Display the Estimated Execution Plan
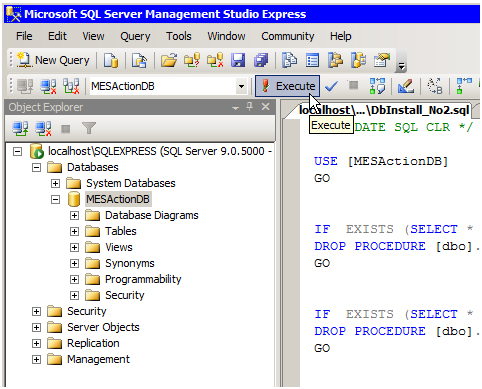Image resolution: width=482 pixels, height=389 pixels. click(x=377, y=86)
